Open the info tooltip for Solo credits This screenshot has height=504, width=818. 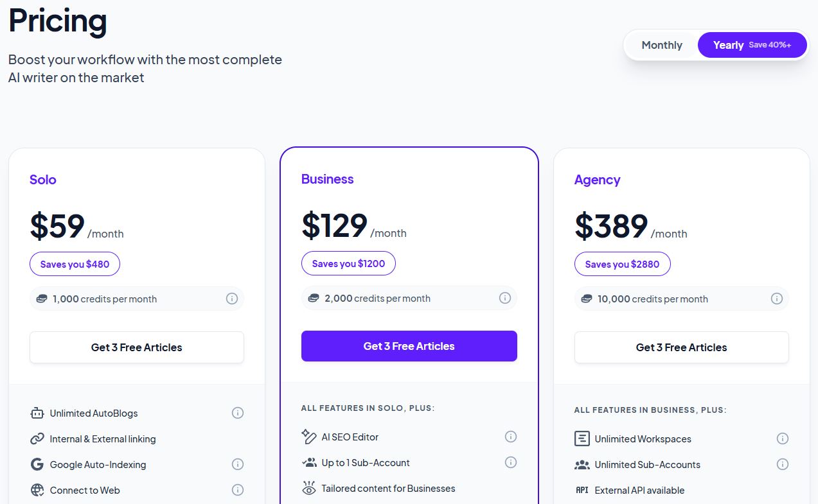(x=232, y=299)
